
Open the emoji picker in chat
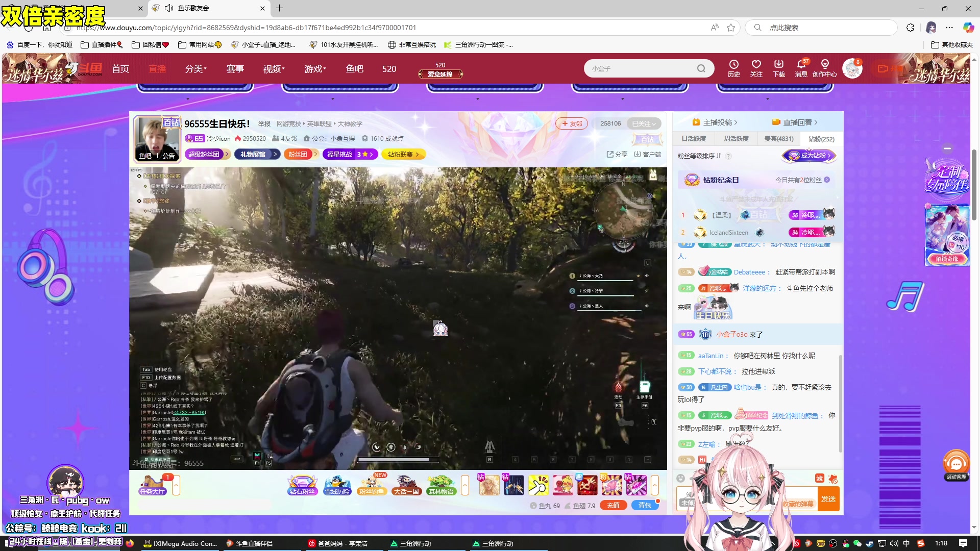[680, 478]
